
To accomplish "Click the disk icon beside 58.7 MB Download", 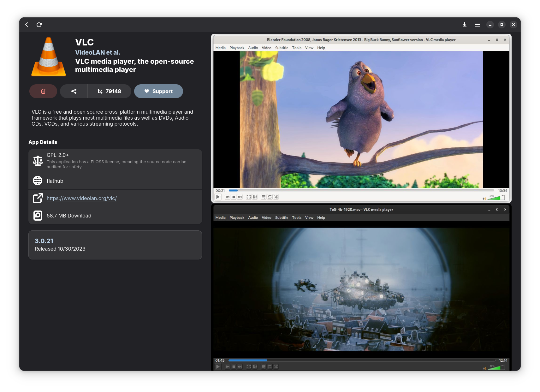I will point(38,216).
